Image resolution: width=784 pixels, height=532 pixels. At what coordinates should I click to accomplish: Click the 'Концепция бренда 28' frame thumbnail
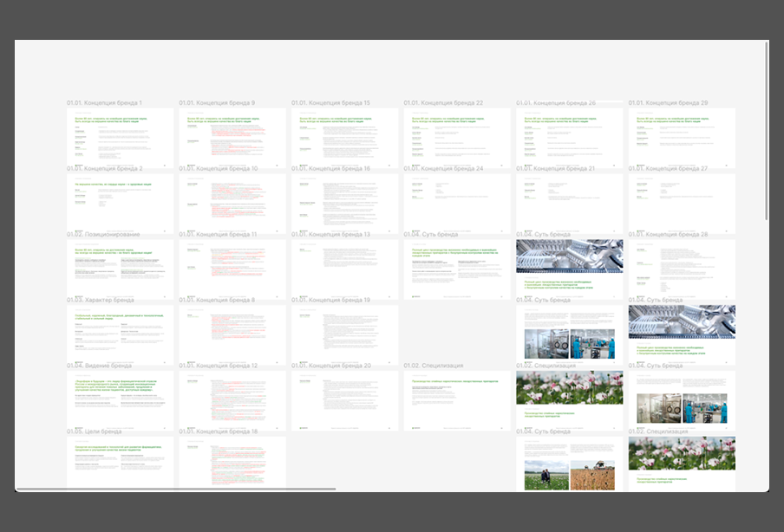tap(682, 269)
